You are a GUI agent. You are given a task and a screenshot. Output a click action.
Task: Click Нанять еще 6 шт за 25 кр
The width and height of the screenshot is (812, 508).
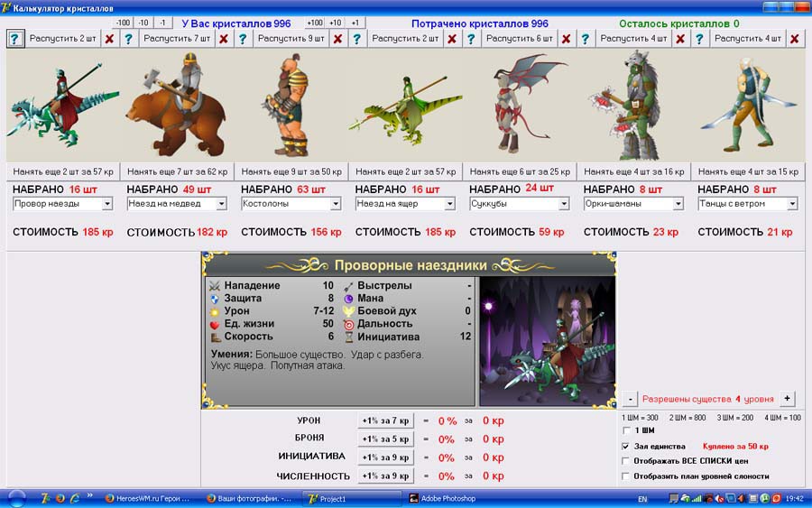coord(520,171)
